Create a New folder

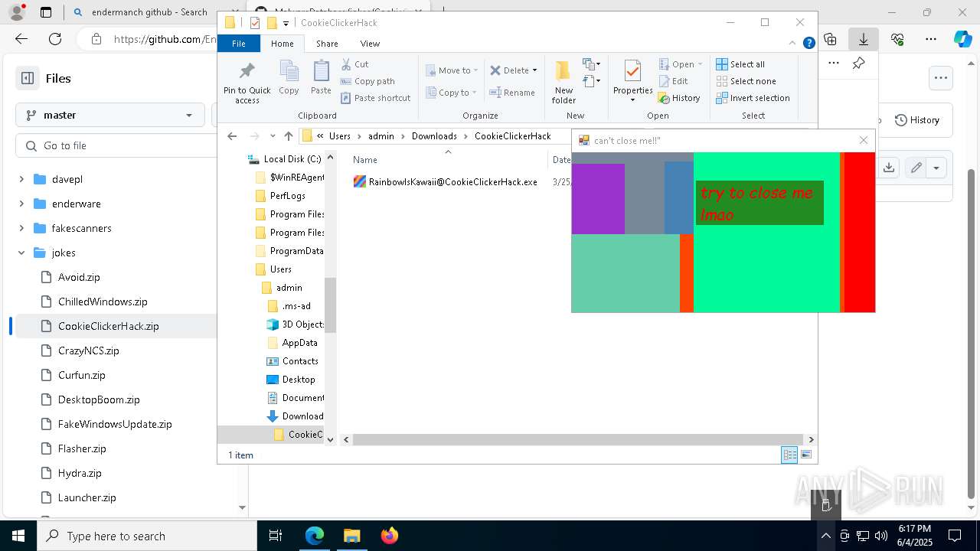pyautogui.click(x=563, y=81)
